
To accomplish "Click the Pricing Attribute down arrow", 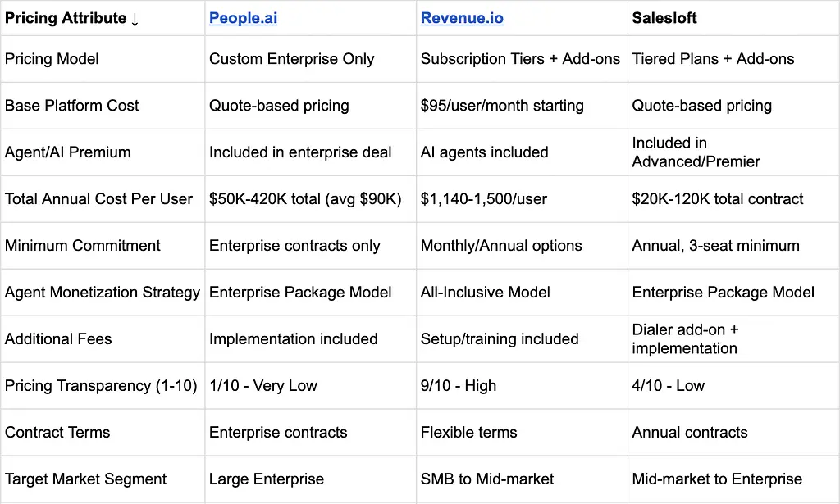I will coord(135,19).
